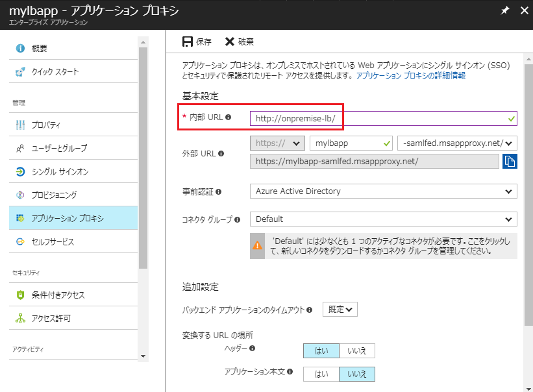
Task: Open the コネクタ グループ dropdown
Action: point(384,219)
